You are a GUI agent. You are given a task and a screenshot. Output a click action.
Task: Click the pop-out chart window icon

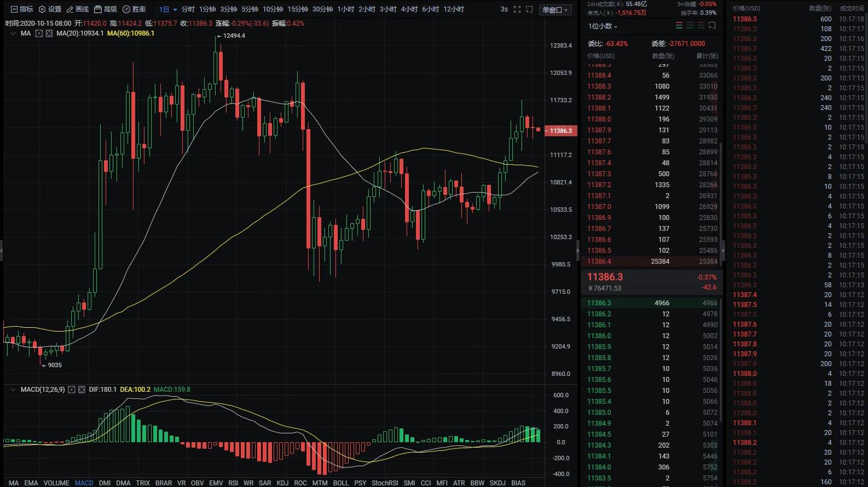(x=529, y=9)
